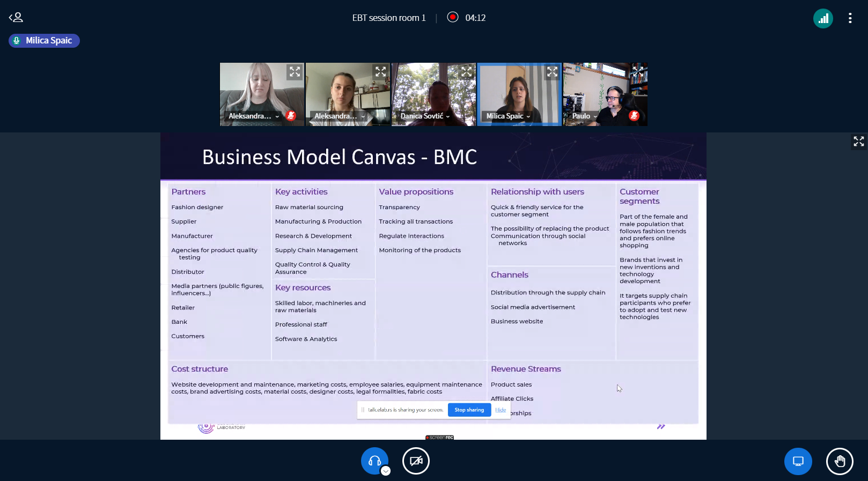The height and width of the screenshot is (481, 868).
Task: Open Paulo's name dropdown menu
Action: [584, 116]
